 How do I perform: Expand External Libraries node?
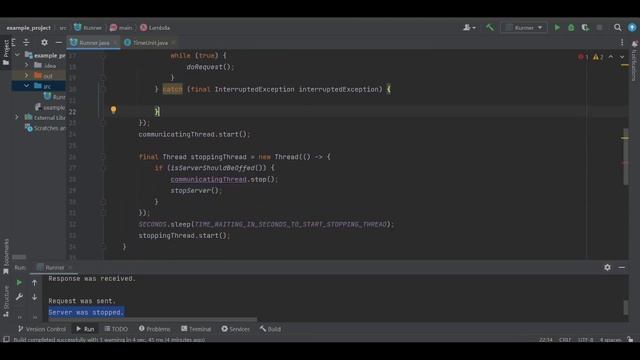17,118
